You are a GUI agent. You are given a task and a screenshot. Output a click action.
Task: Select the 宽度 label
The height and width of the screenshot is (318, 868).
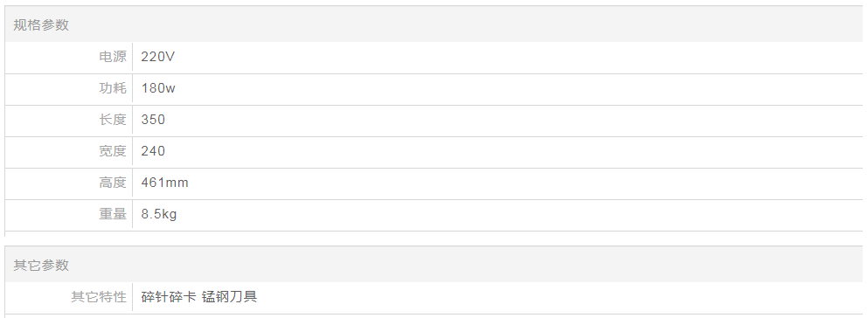point(113,151)
